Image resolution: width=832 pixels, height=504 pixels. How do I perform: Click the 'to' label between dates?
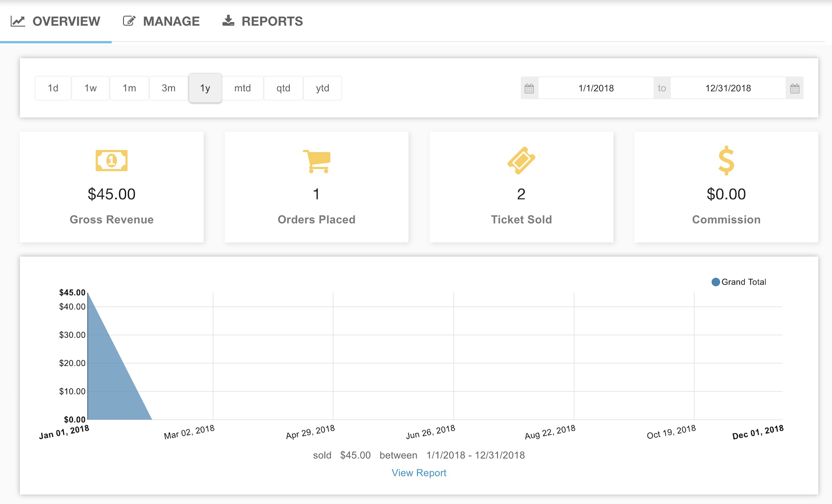pos(662,88)
